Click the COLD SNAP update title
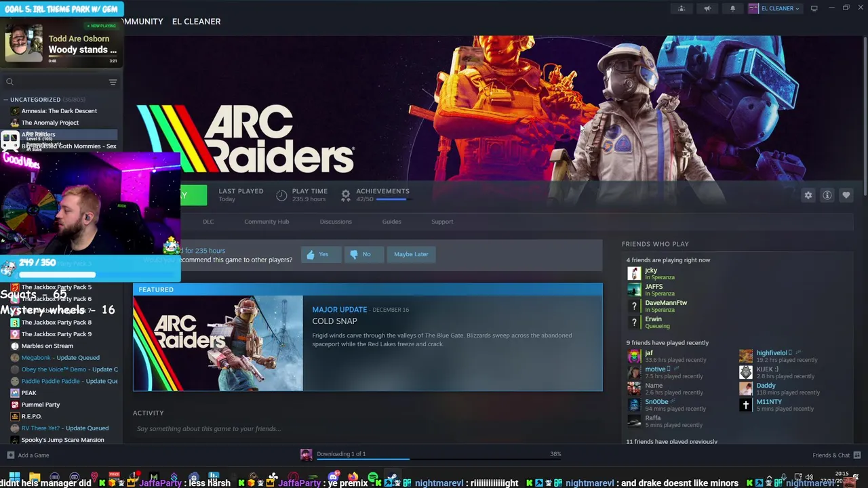 [x=334, y=321]
